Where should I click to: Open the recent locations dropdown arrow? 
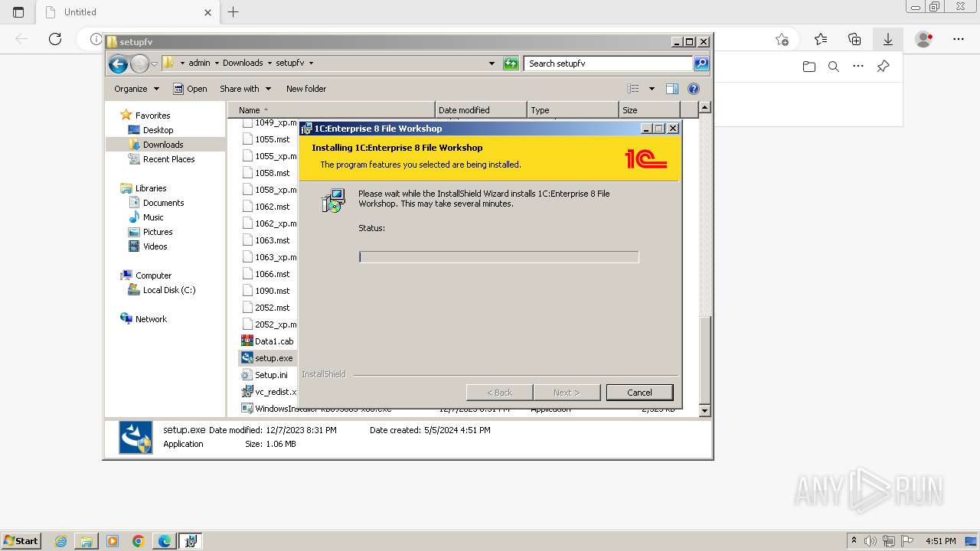[154, 64]
